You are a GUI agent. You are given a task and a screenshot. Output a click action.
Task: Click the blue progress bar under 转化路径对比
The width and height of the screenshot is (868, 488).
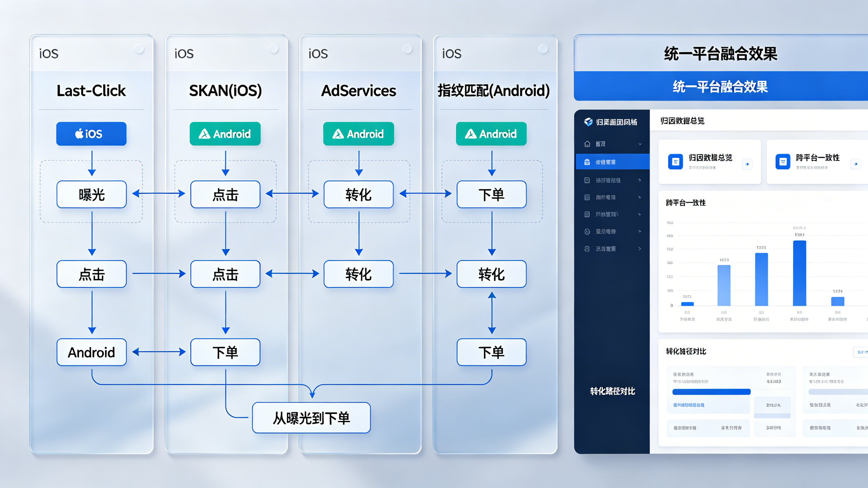(x=711, y=392)
